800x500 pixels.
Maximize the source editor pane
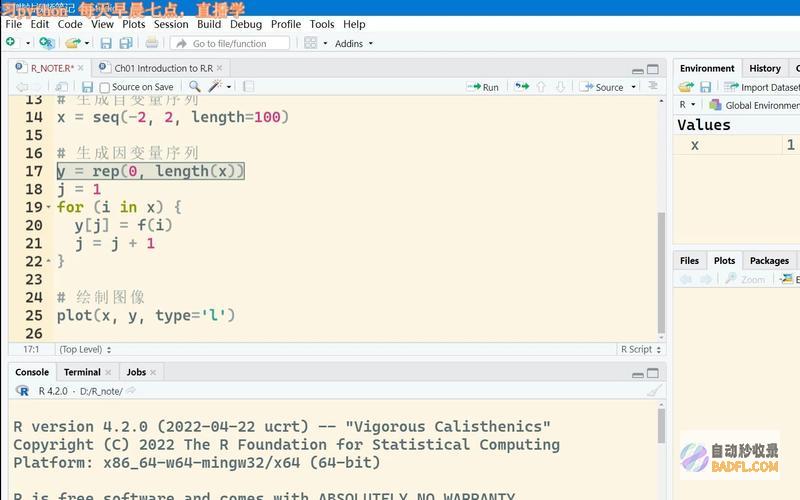coord(653,69)
